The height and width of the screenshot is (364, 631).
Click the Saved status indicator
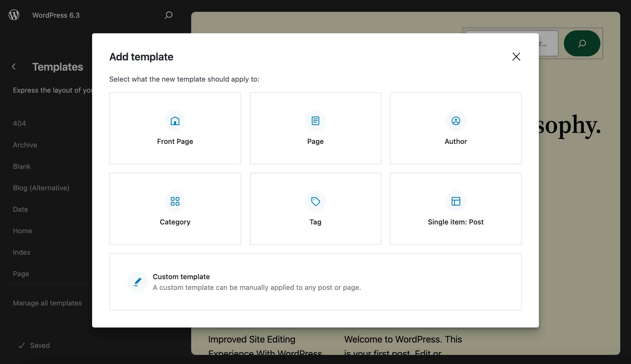pos(34,345)
